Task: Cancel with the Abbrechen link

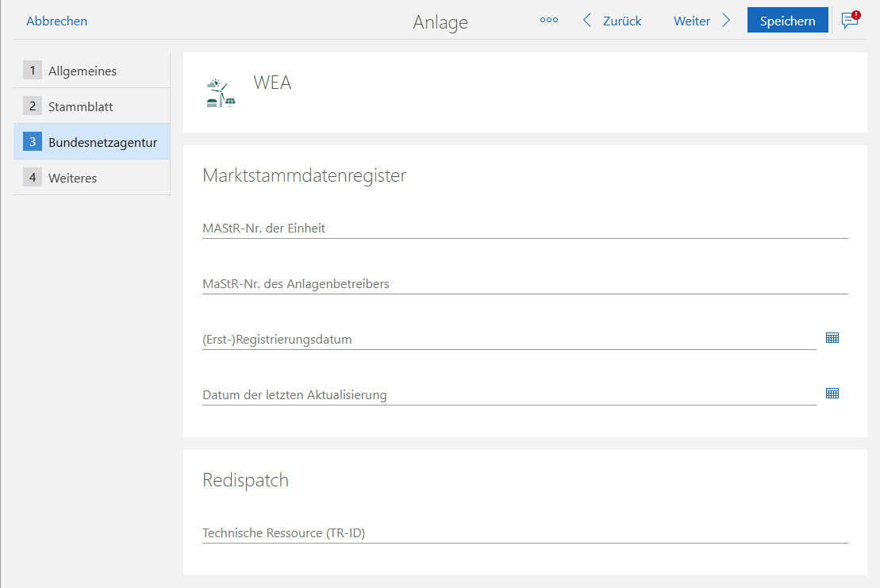Action: (56, 20)
